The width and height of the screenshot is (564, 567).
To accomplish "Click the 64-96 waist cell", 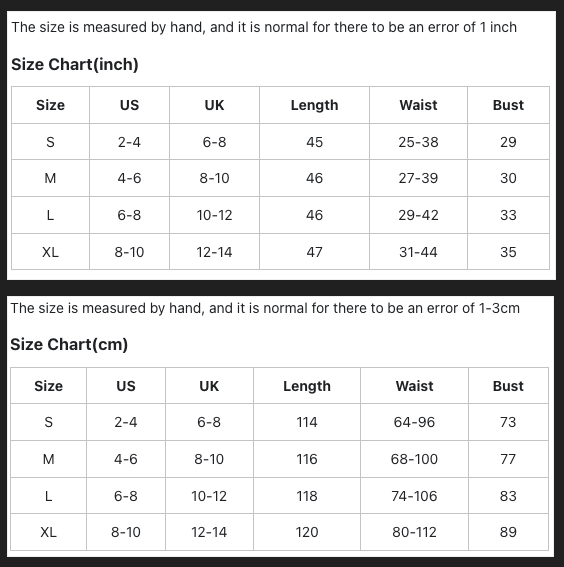I will [x=414, y=422].
